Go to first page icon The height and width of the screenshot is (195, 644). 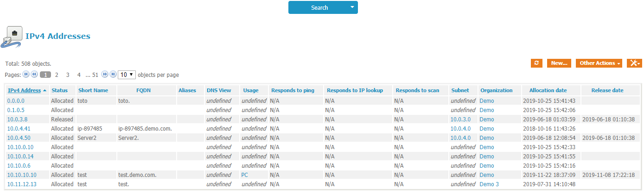coord(26,74)
